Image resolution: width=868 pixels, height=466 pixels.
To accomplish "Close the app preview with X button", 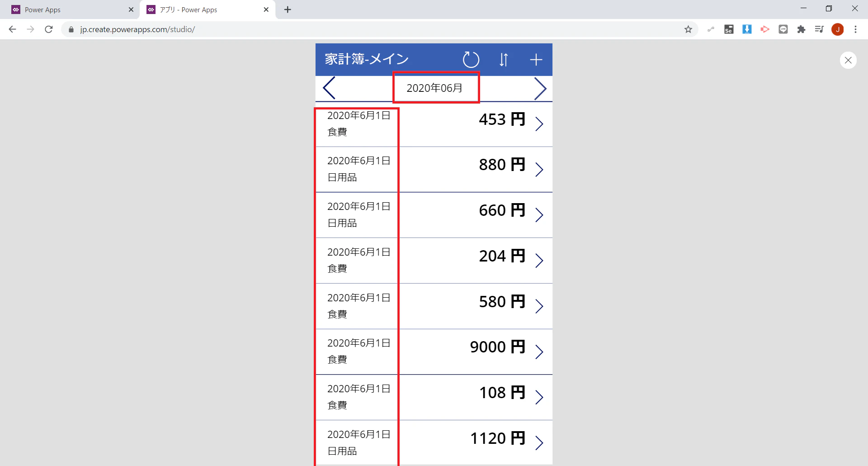I will pyautogui.click(x=848, y=60).
